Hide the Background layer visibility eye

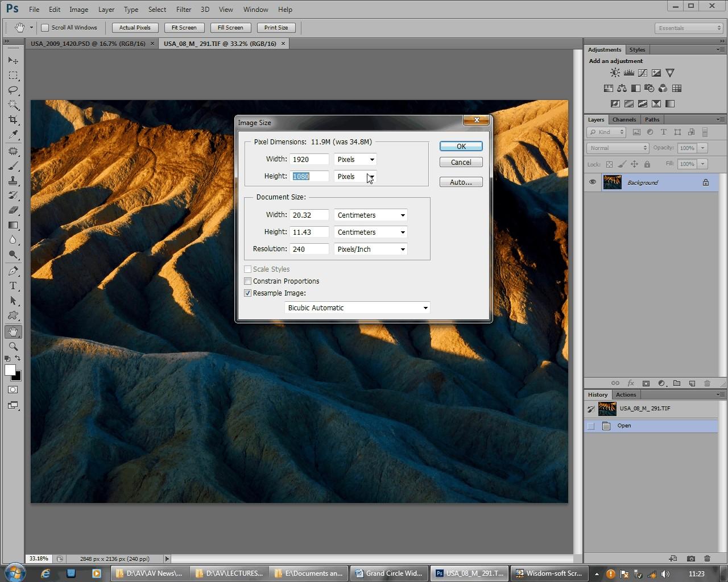pyautogui.click(x=593, y=182)
